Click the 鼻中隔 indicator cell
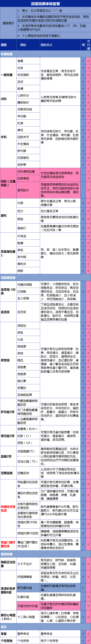The image size is (91, 644). click(x=28, y=257)
